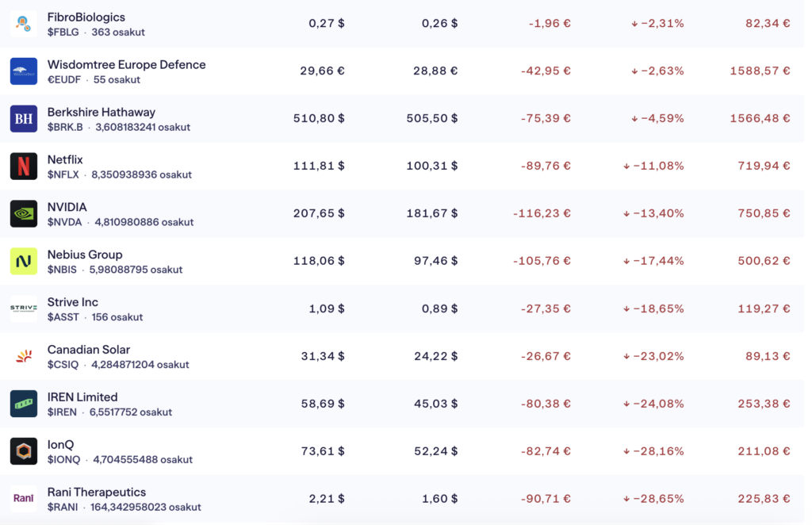
Task: Click the red Netflix N logo
Action: pyautogui.click(x=24, y=167)
